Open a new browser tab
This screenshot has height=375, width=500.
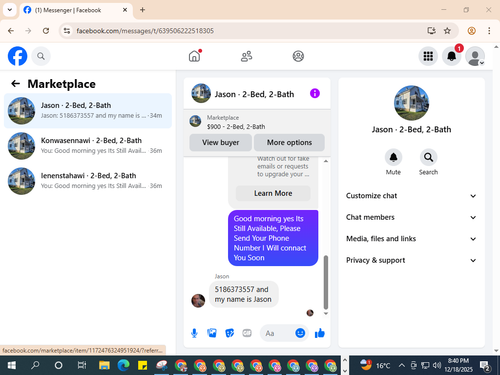(142, 10)
